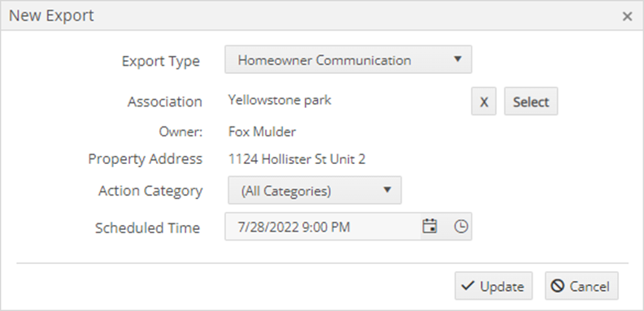Cancel the new export dialog
Viewport: 644px width, 311px height.
(x=581, y=286)
